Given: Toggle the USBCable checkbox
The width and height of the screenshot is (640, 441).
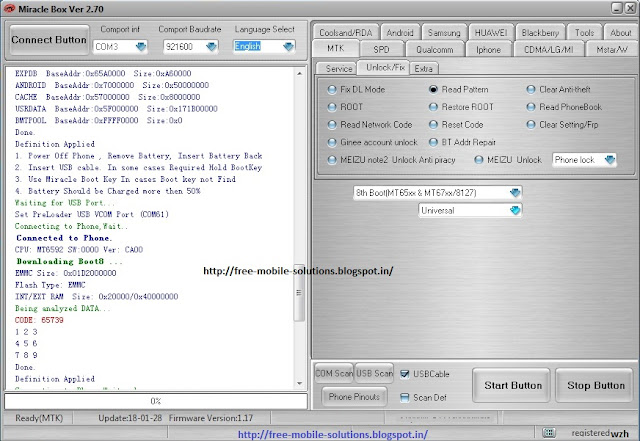Looking at the screenshot, I should [x=404, y=374].
